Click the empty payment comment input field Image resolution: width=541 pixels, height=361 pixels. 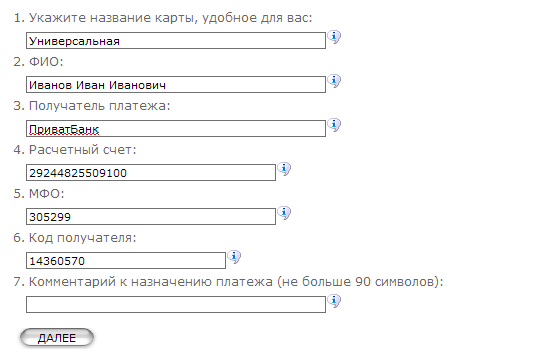(x=176, y=305)
